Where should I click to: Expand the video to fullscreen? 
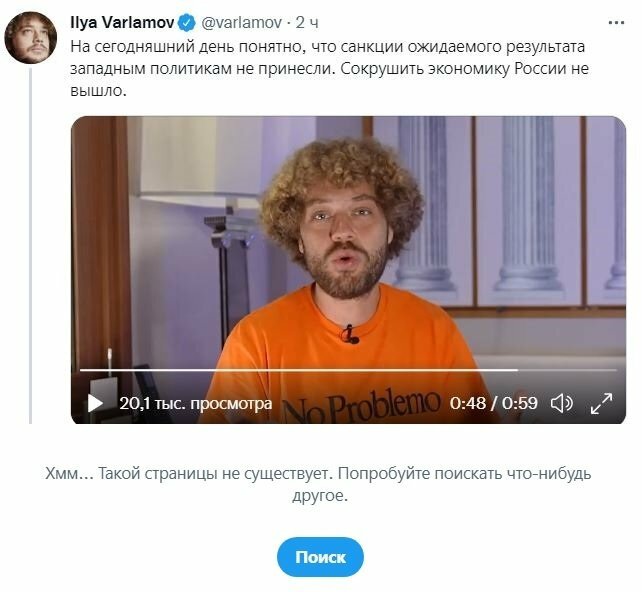(601, 403)
